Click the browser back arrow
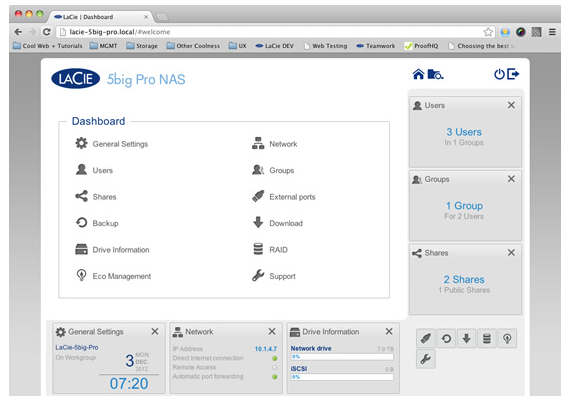This screenshot has width=570, height=400. (x=18, y=32)
